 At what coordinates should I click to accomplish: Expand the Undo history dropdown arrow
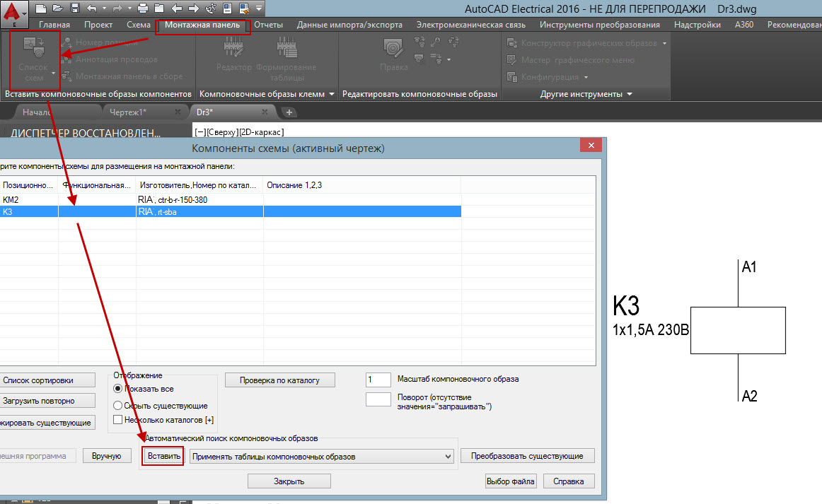pos(104,8)
